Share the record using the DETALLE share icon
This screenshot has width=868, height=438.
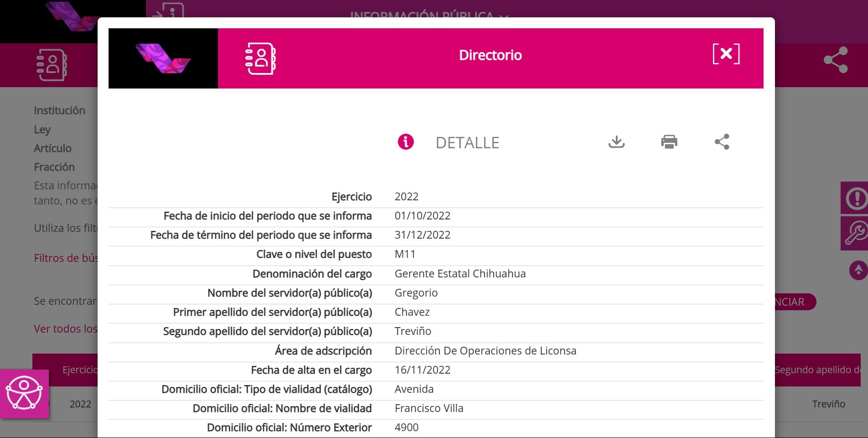[x=722, y=142]
